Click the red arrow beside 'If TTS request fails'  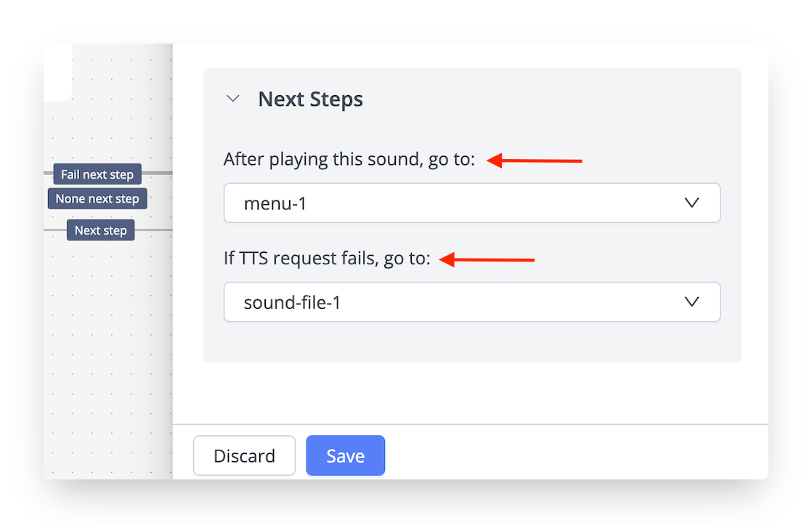487,259
